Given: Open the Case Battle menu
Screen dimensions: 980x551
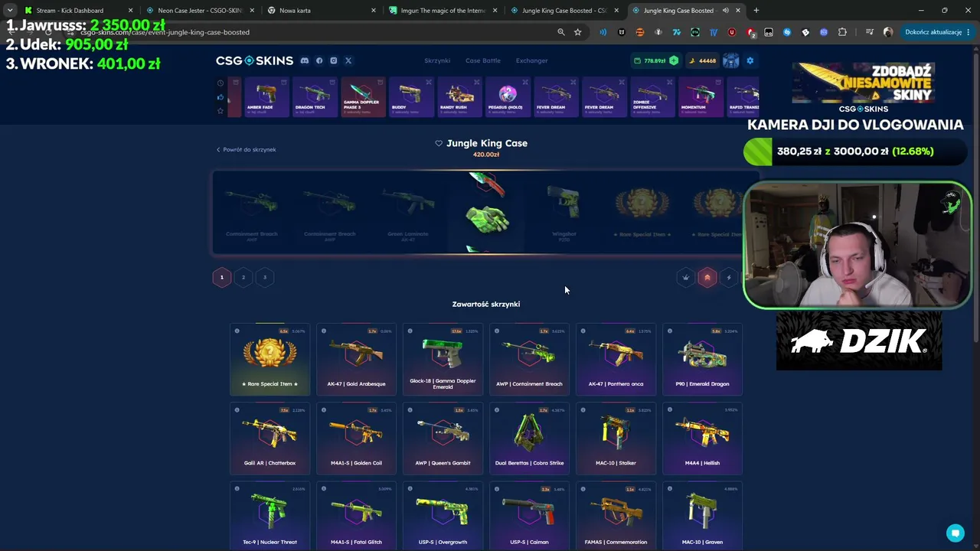Looking at the screenshot, I should (x=483, y=60).
